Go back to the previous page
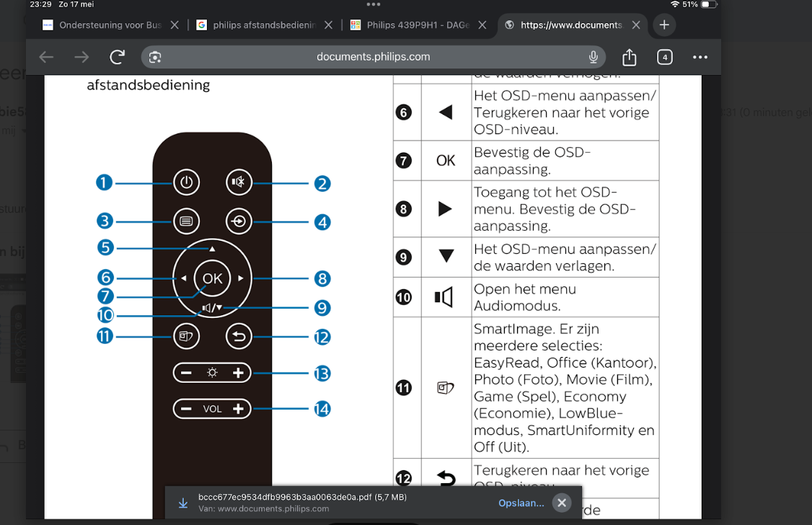This screenshot has width=812, height=525. pos(47,57)
